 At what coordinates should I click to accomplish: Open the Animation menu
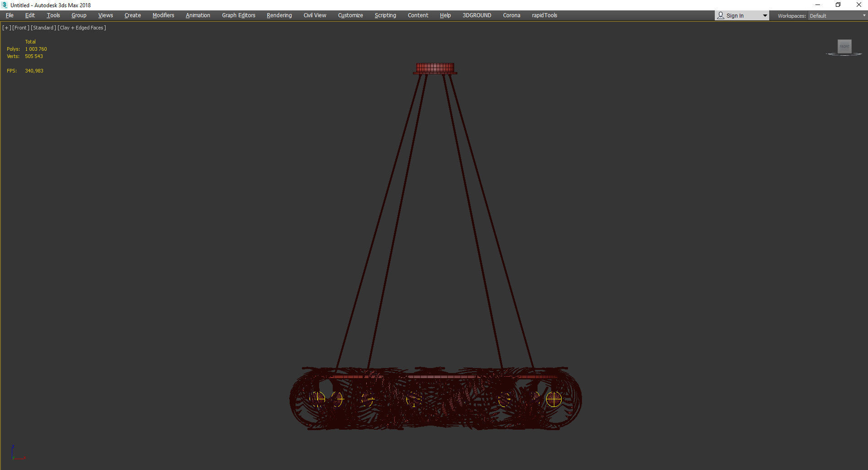click(x=198, y=15)
